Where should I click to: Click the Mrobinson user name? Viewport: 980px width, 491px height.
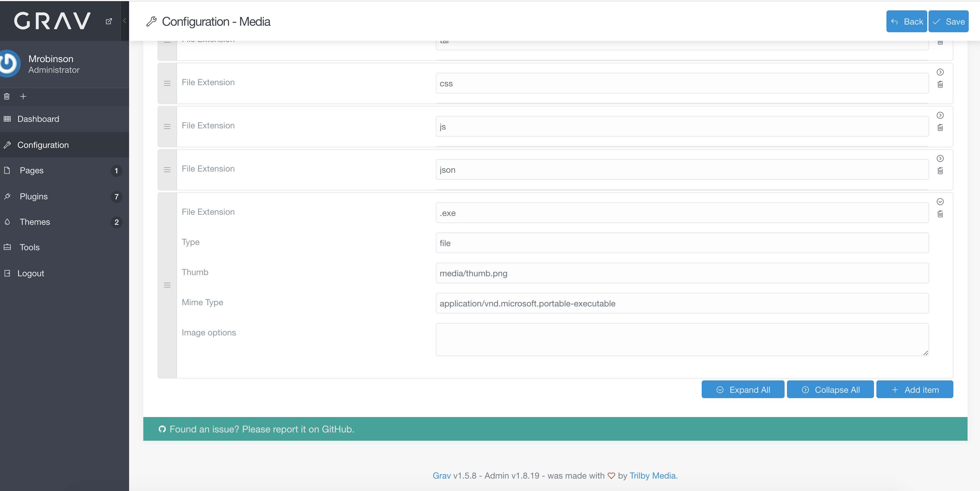click(x=51, y=59)
